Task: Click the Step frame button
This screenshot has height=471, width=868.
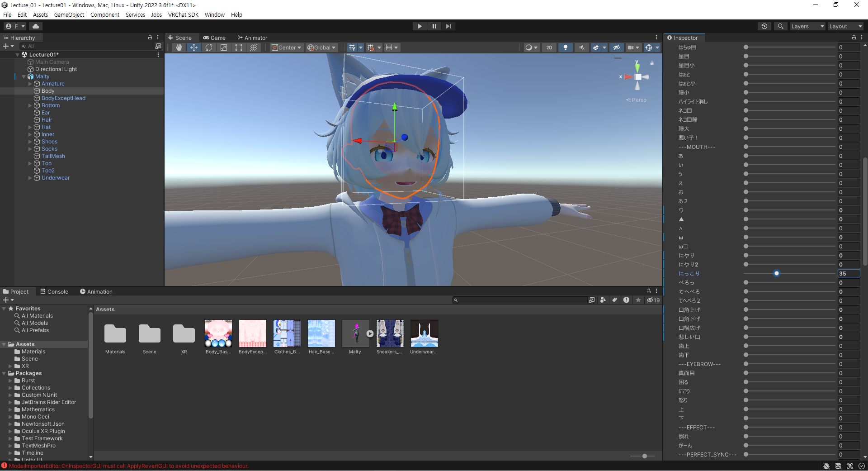Action: point(448,26)
